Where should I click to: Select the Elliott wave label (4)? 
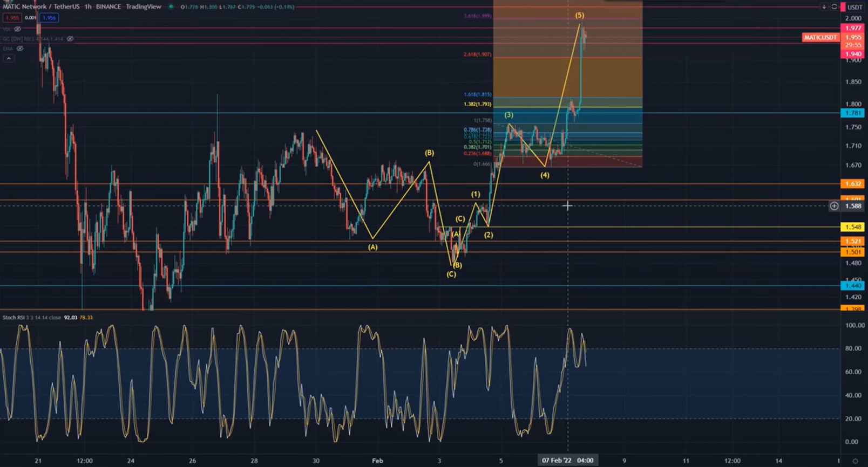(x=545, y=175)
